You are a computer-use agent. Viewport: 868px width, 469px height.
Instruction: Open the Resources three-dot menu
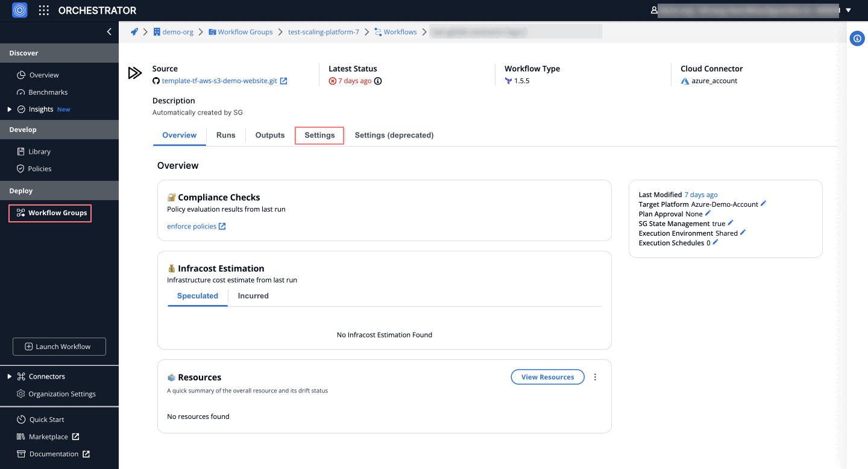(x=595, y=377)
